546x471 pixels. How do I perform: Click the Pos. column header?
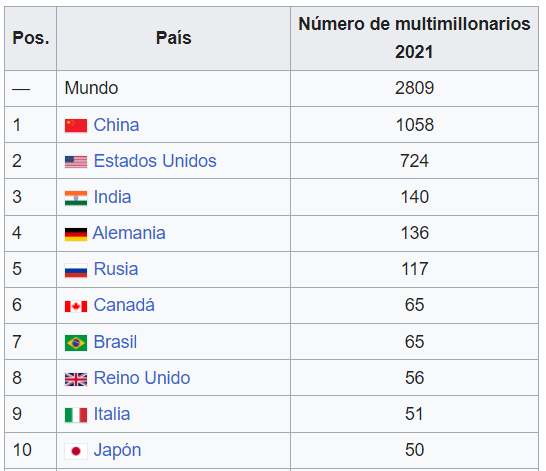pyautogui.click(x=31, y=38)
